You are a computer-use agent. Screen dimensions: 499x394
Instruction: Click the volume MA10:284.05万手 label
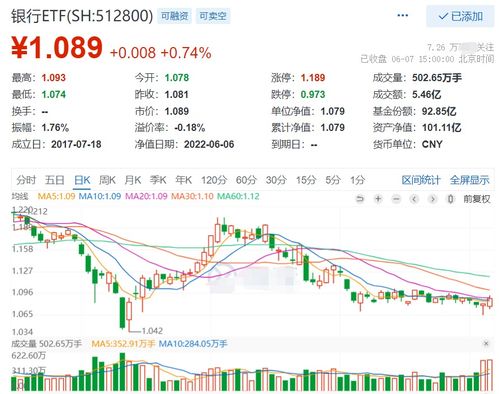193,343
